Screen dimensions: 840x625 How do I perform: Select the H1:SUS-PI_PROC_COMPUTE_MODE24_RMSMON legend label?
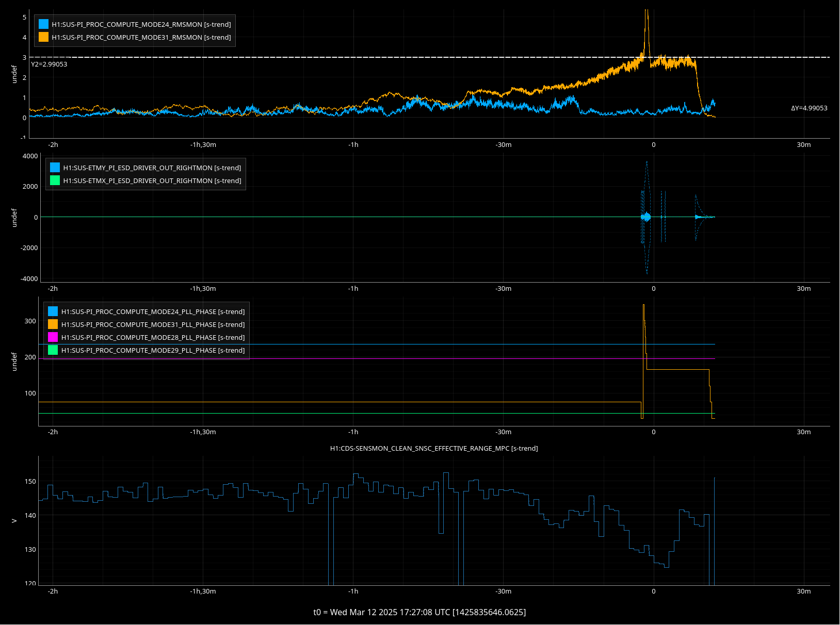pos(141,24)
